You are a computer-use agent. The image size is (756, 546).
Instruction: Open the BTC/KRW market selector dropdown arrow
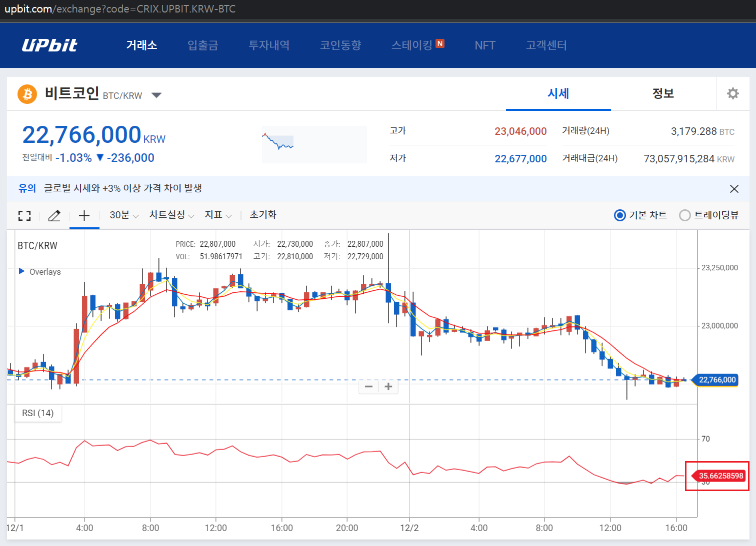click(x=156, y=95)
